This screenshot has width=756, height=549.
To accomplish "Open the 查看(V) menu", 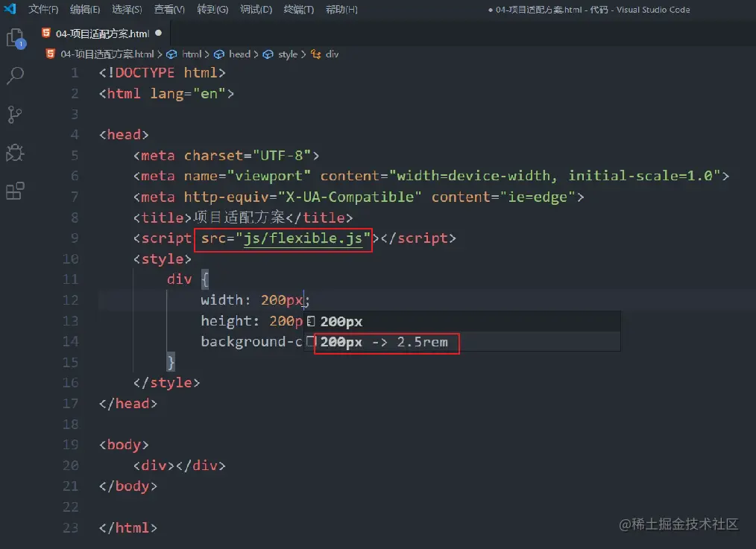I will point(169,10).
